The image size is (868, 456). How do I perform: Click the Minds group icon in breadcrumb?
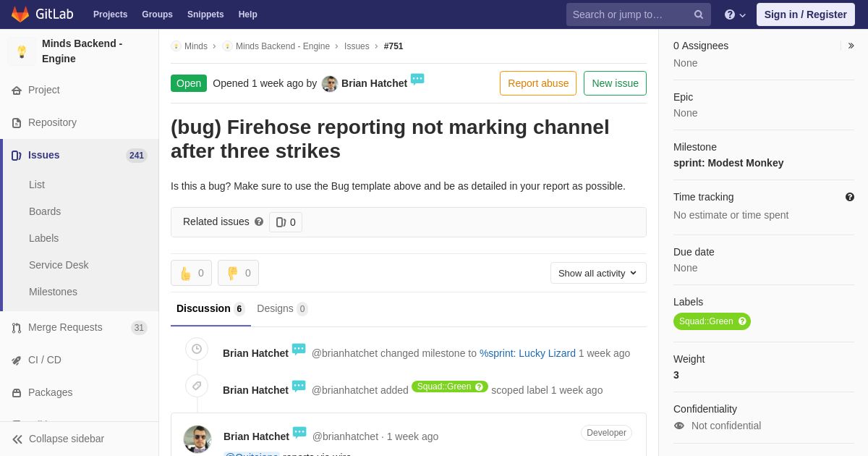pos(176,46)
